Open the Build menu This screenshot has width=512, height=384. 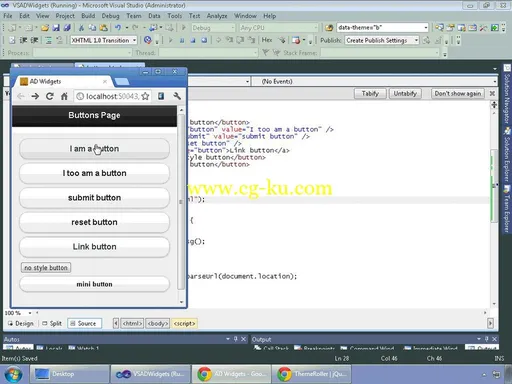click(88, 16)
